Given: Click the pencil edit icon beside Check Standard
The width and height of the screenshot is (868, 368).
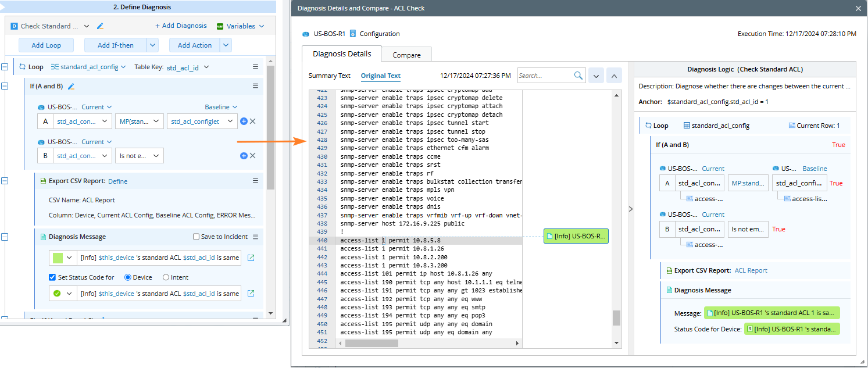Looking at the screenshot, I should pyautogui.click(x=100, y=26).
